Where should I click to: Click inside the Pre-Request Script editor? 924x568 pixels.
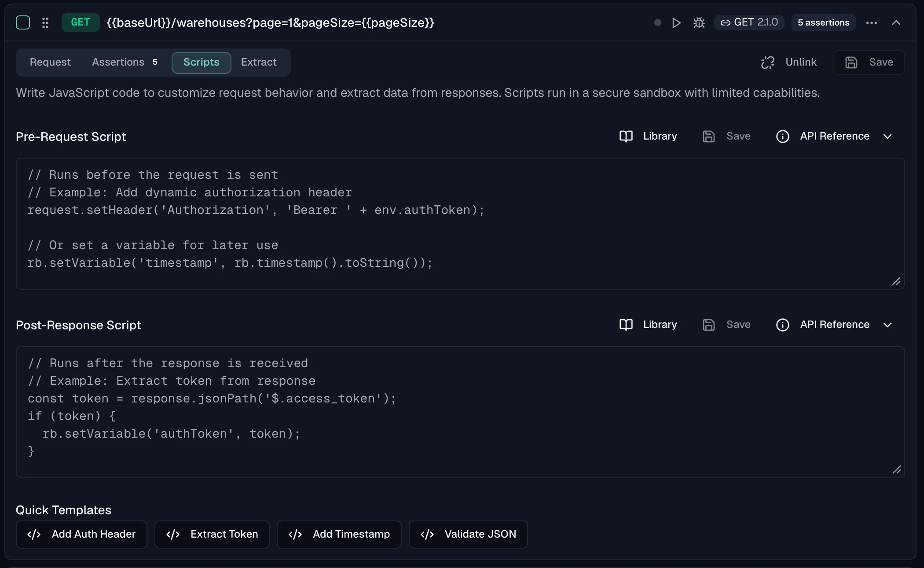pos(460,224)
